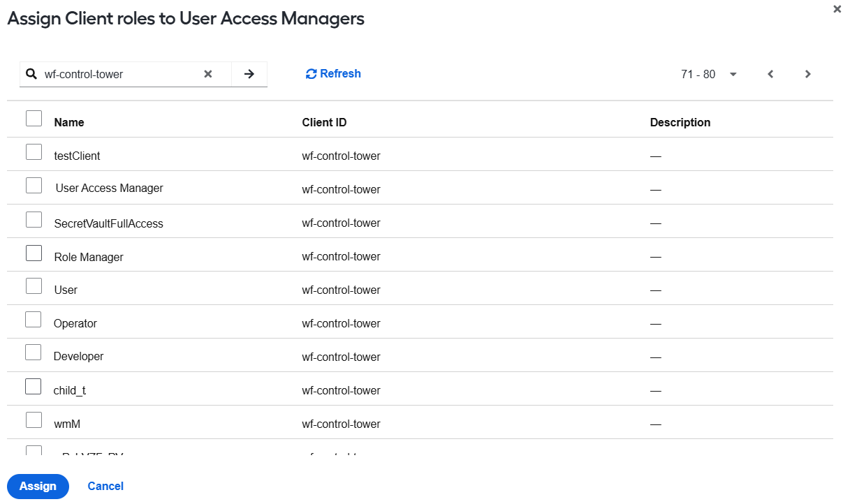Click the Client ID cell of testClient row
The width and height of the screenshot is (850, 504).
coord(341,156)
